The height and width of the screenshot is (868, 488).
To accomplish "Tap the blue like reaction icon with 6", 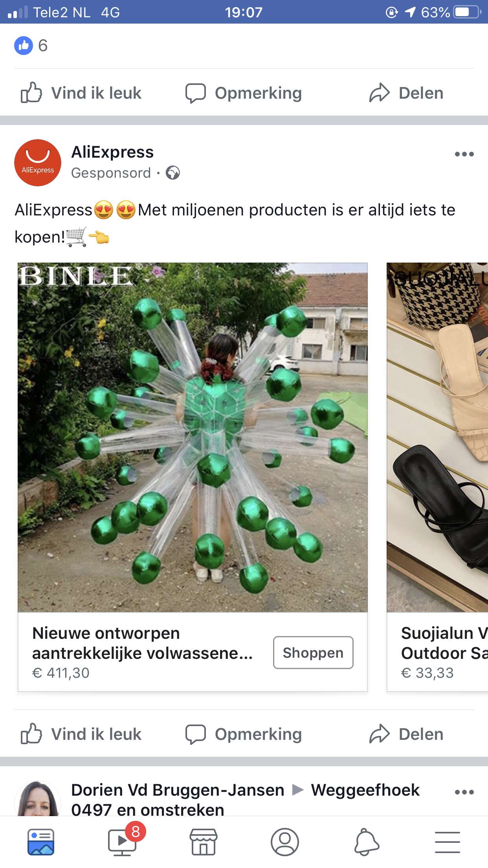I will click(x=24, y=46).
